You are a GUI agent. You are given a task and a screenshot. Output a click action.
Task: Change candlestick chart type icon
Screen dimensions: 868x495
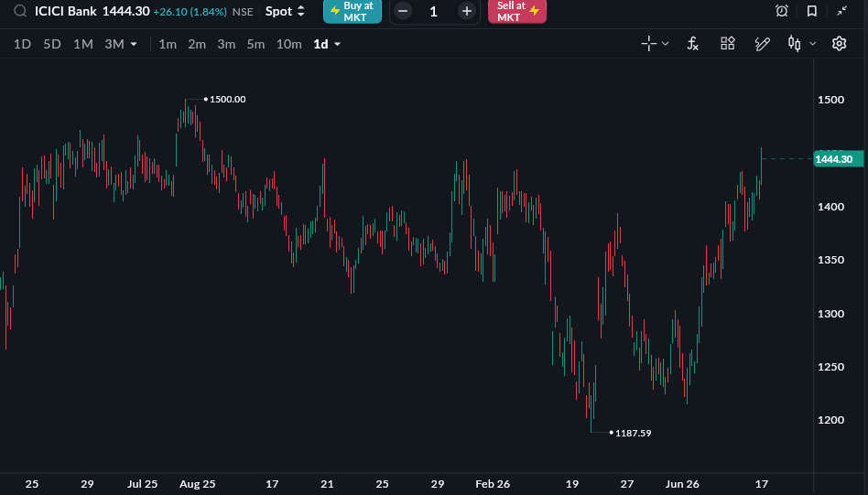coord(795,44)
